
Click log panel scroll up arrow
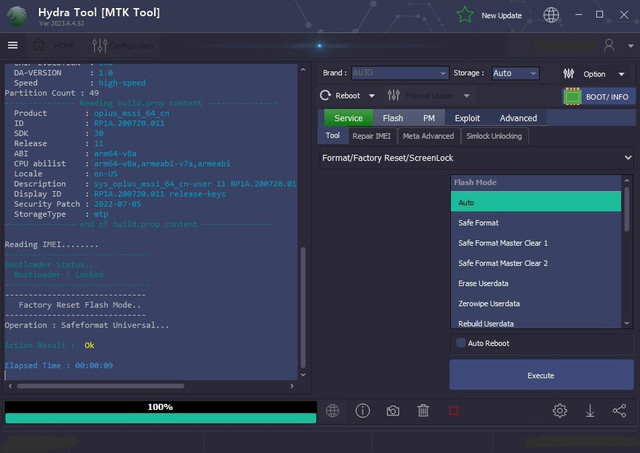(303, 70)
